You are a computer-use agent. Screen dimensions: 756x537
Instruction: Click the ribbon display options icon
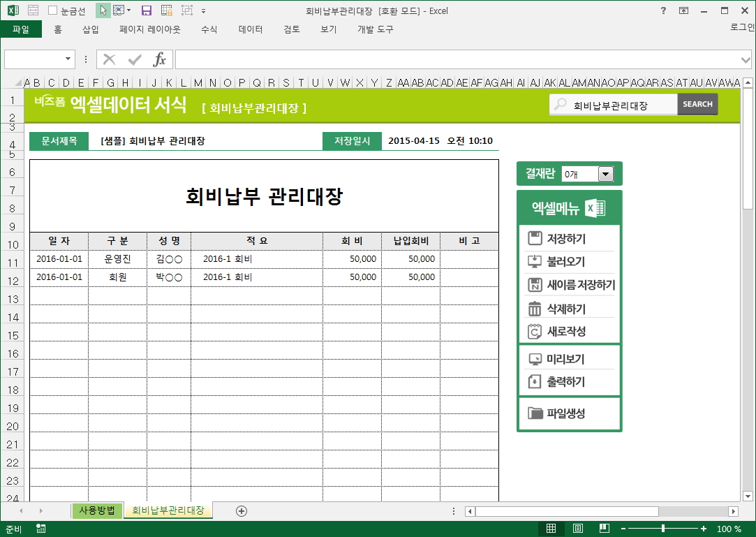point(683,10)
